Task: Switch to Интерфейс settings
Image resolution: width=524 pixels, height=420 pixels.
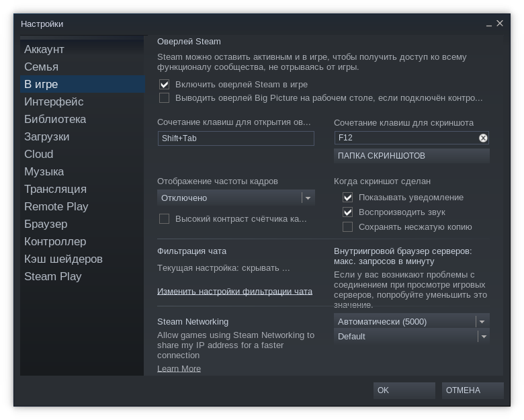Action: 82,101
